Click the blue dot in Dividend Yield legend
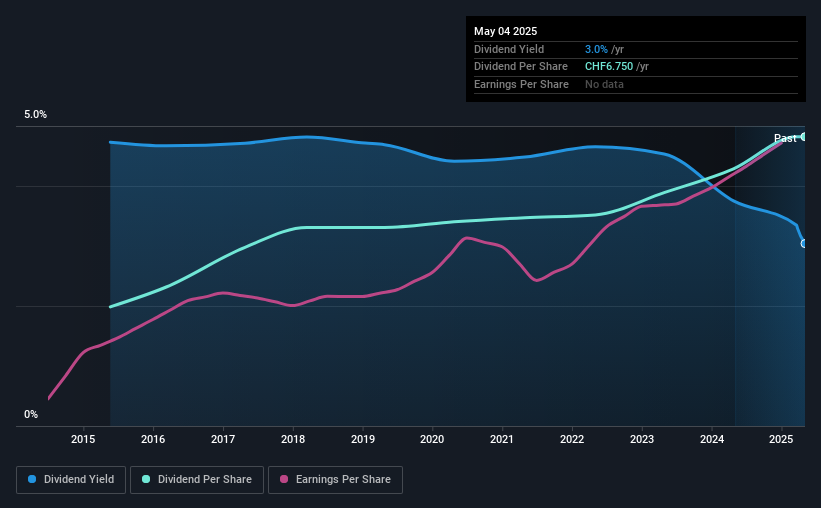The width and height of the screenshot is (821, 508). [33, 480]
